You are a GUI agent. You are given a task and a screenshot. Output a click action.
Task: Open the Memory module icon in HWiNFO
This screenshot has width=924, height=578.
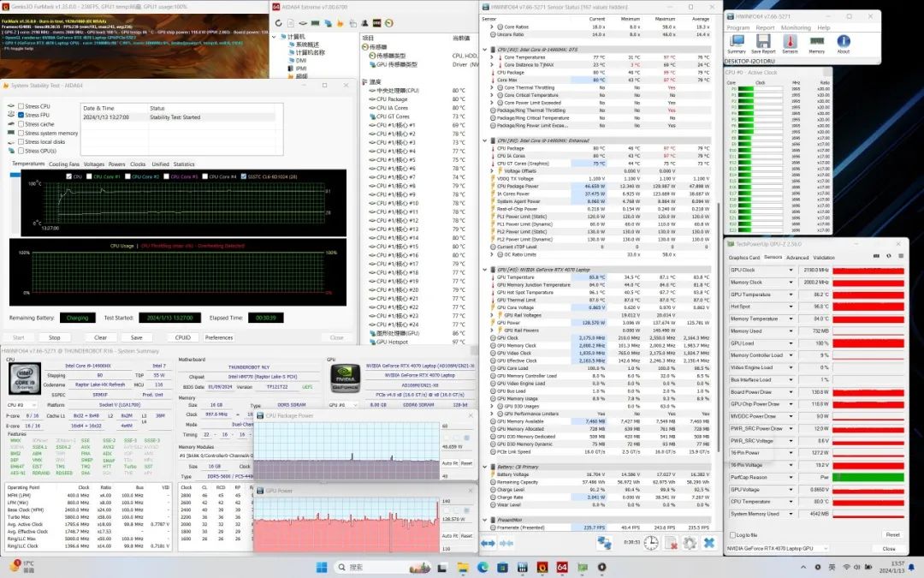tap(817, 41)
